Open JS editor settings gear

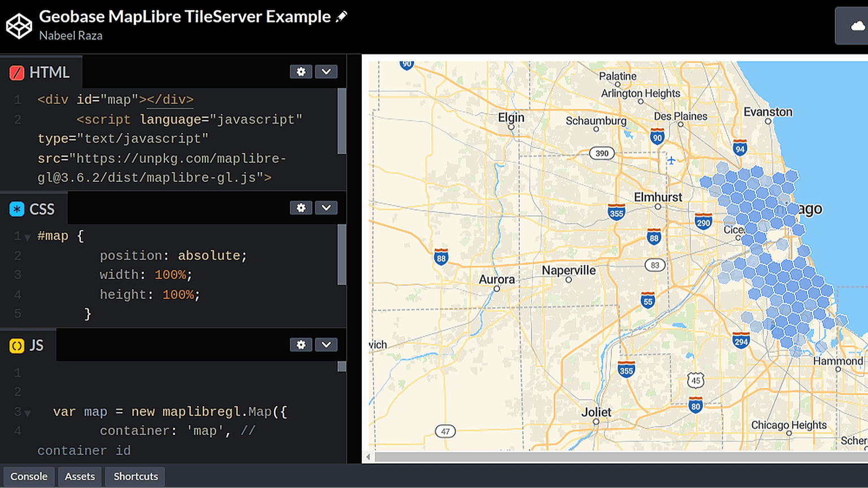(x=301, y=345)
